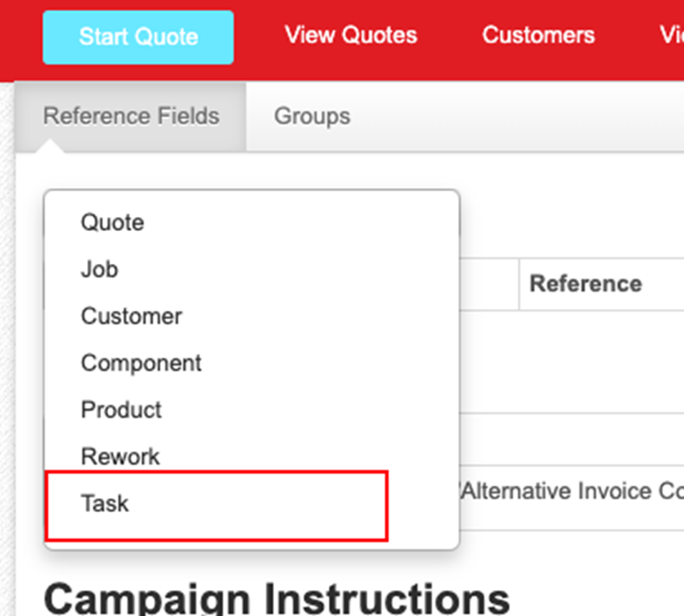Screen dimensions: 684x616
Task: Select the Rework dropdown option
Action: 120,456
